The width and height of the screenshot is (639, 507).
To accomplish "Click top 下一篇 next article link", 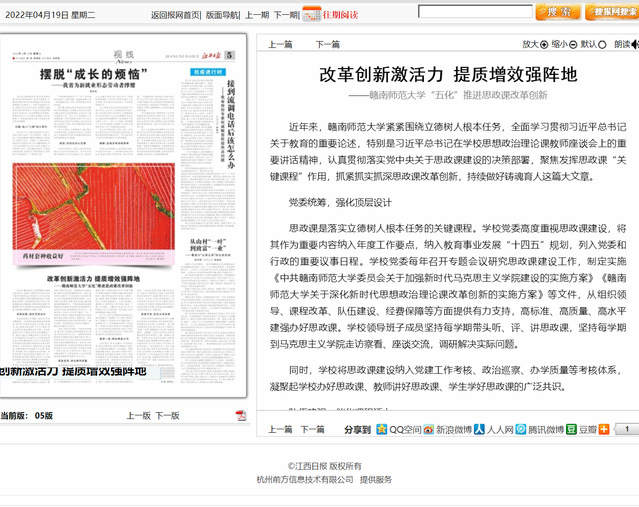I will 328,44.
